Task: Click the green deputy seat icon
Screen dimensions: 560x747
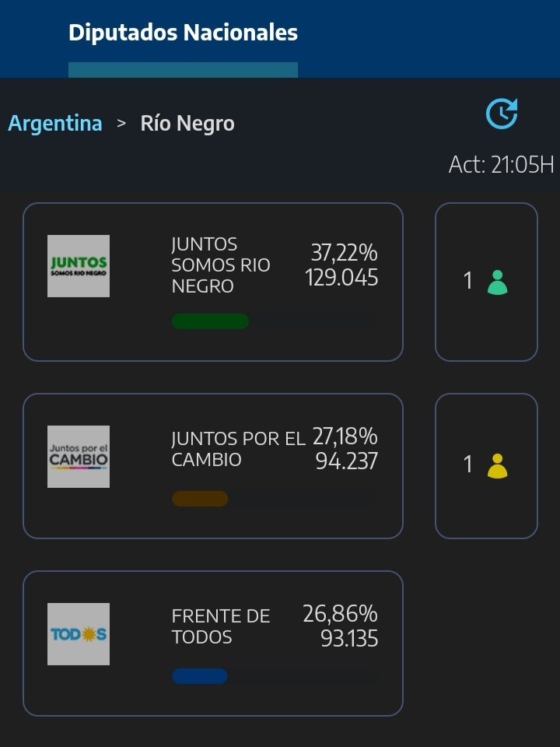Action: click(x=497, y=282)
